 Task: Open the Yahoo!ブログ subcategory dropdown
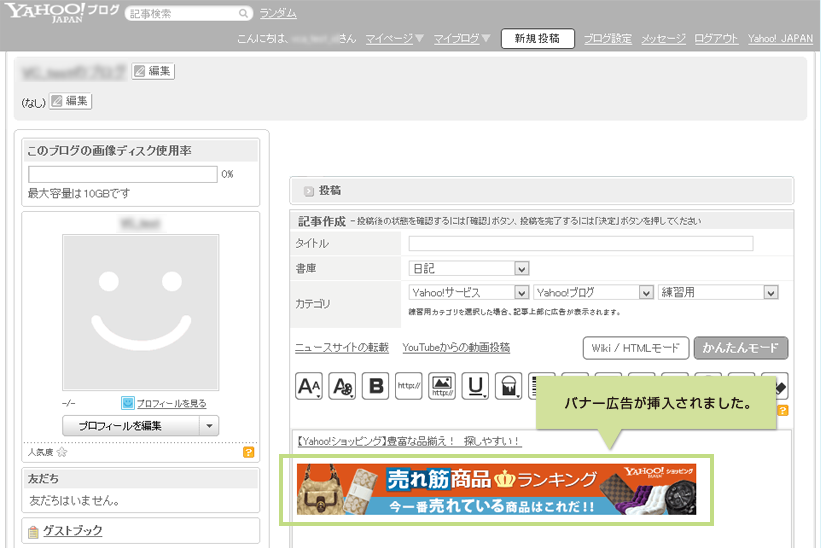[593, 292]
